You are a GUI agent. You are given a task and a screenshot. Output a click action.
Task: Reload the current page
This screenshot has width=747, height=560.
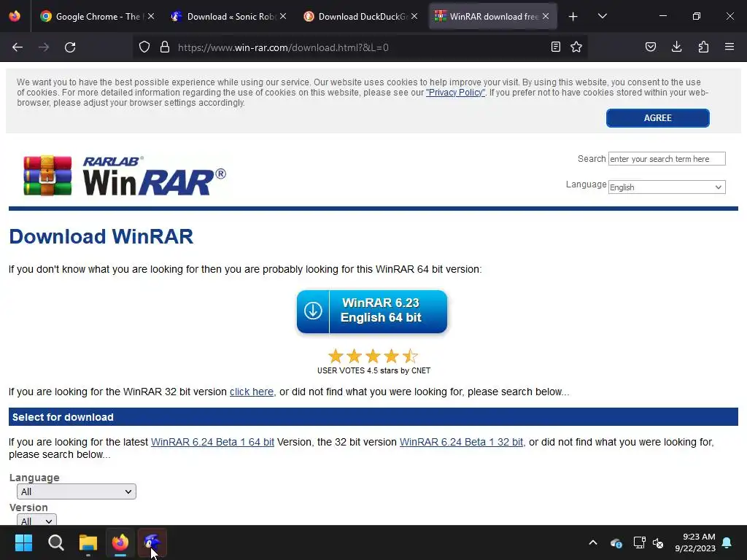pos(70,47)
